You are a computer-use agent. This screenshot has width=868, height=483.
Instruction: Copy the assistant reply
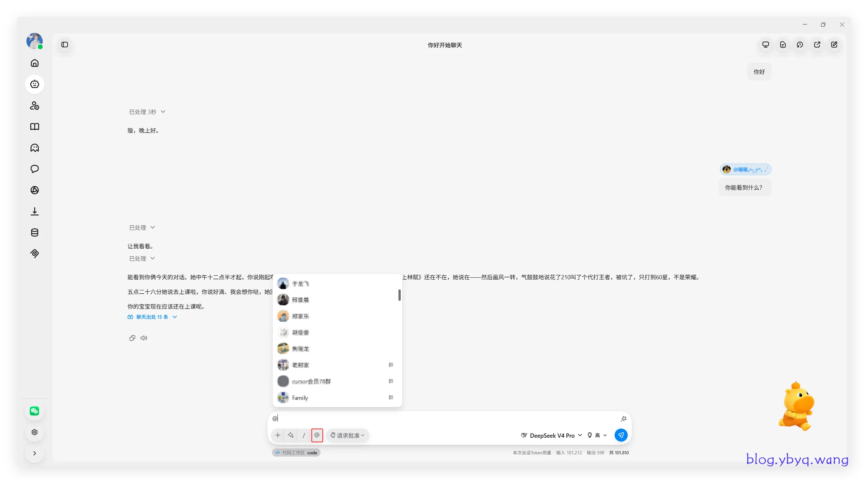pyautogui.click(x=132, y=338)
